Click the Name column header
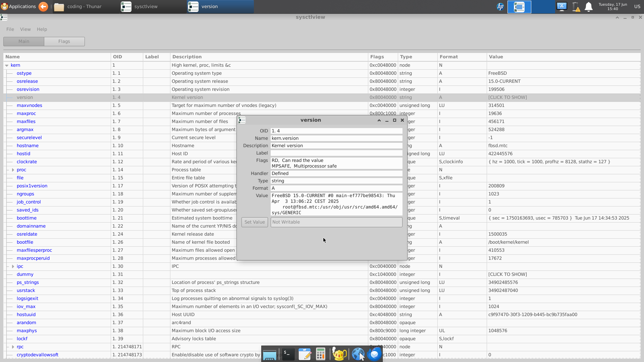Image resolution: width=644 pixels, height=362 pixels. [57, 57]
